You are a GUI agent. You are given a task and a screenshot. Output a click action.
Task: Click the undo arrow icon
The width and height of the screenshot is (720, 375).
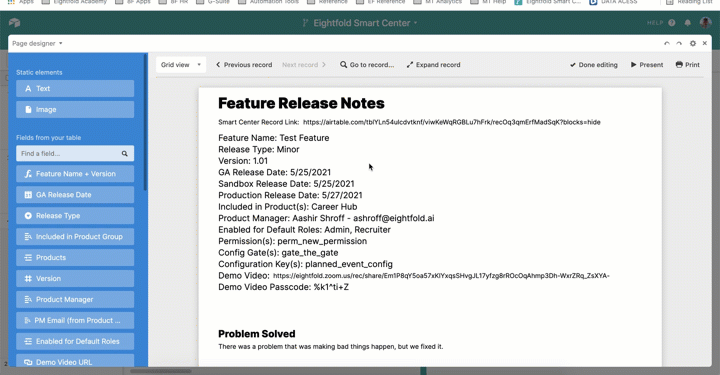pos(667,44)
